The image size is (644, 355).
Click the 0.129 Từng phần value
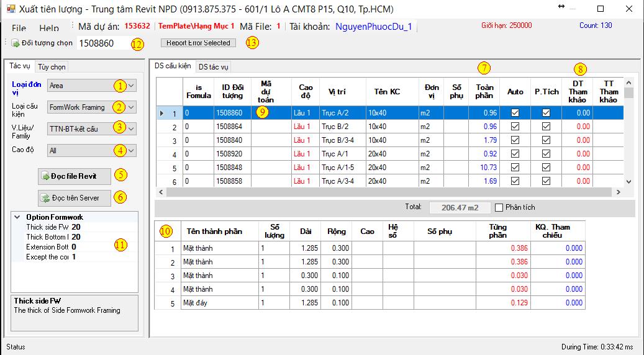click(x=519, y=303)
